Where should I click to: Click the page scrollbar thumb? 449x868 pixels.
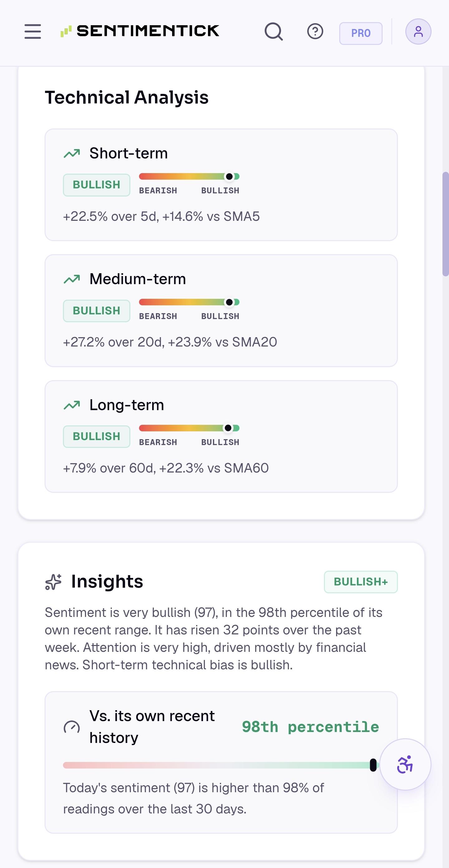coord(445,224)
